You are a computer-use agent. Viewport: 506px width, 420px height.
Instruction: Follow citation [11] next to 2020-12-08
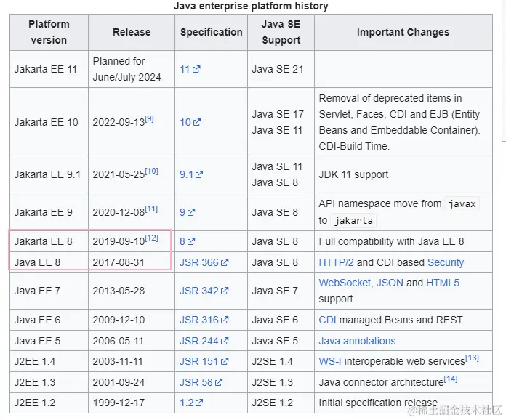click(151, 209)
